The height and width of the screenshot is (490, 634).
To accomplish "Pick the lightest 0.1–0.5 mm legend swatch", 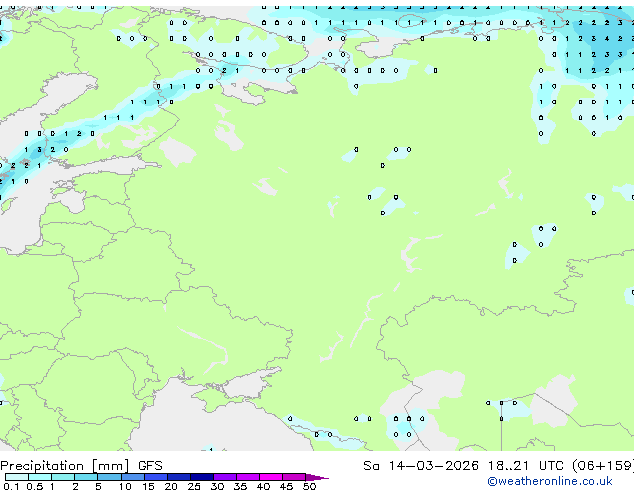I will point(17,477).
